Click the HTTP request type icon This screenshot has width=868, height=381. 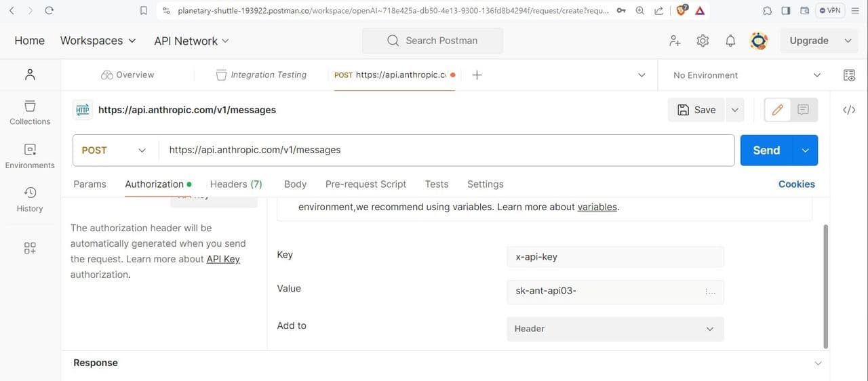point(83,110)
